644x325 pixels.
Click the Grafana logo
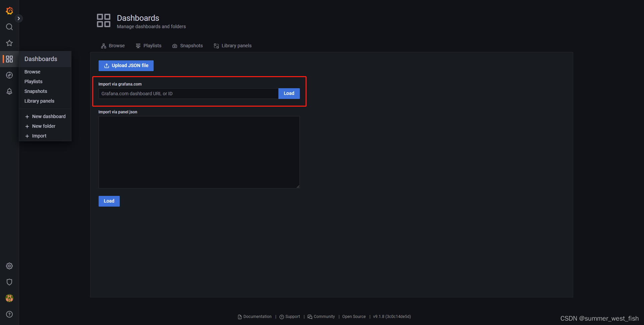9,11
